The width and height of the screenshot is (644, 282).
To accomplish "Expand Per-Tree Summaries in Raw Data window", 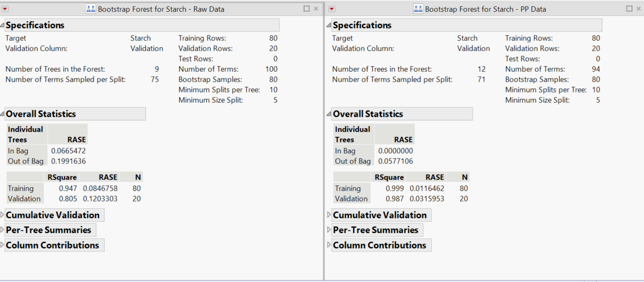I will tap(3, 230).
